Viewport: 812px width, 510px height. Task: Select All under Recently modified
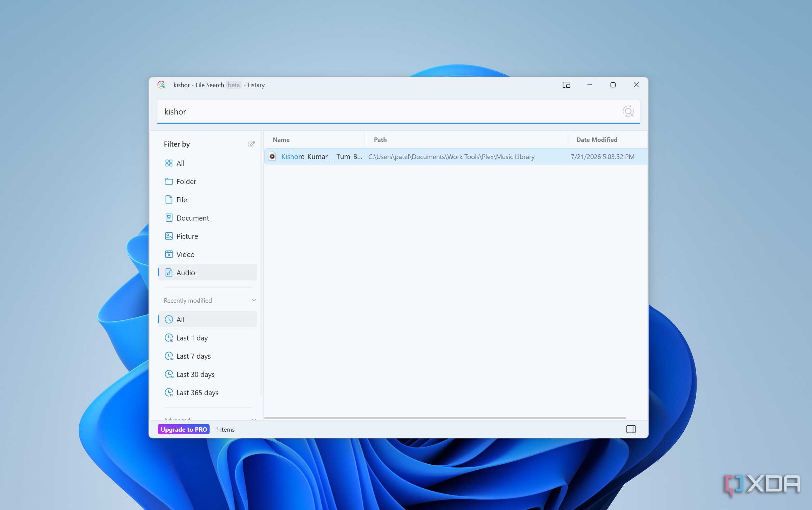tap(207, 320)
